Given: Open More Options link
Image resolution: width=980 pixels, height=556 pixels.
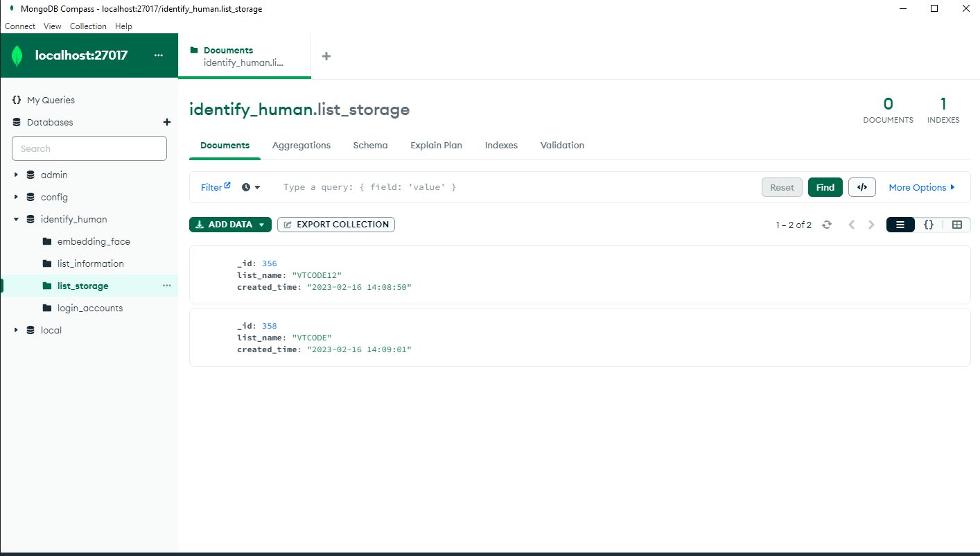Looking at the screenshot, I should 922,186.
